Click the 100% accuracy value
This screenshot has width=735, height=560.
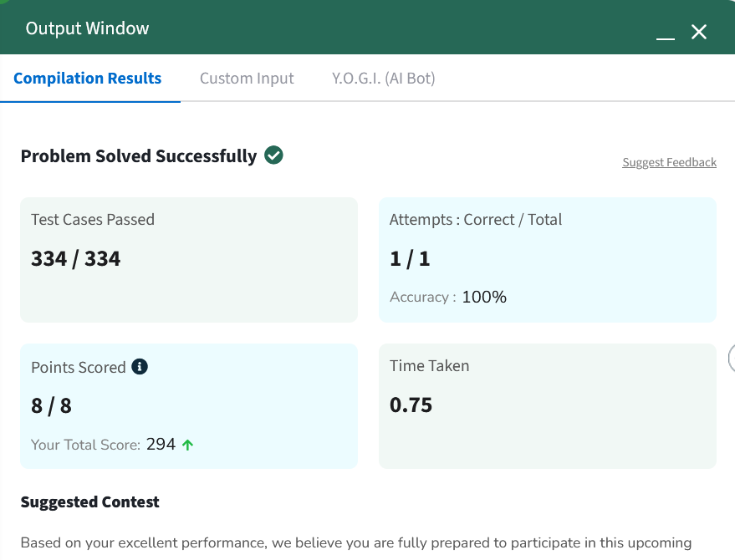coord(484,297)
